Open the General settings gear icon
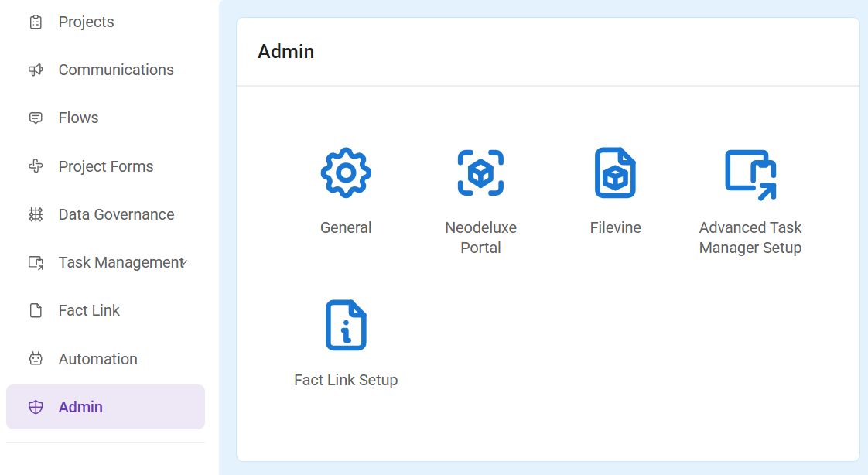Image resolution: width=868 pixels, height=475 pixels. pyautogui.click(x=346, y=173)
